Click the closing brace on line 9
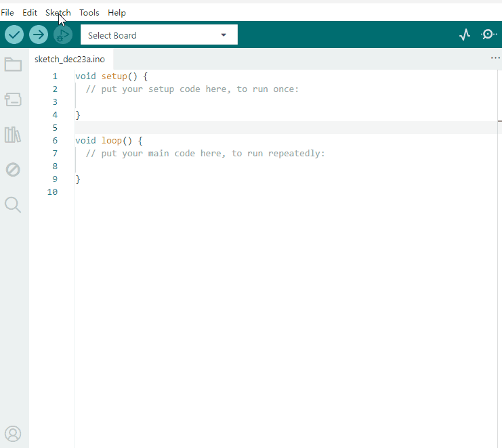 pyautogui.click(x=78, y=179)
